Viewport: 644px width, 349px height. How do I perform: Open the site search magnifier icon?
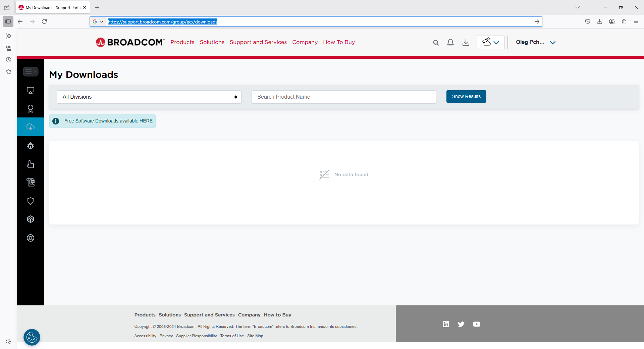tap(436, 43)
